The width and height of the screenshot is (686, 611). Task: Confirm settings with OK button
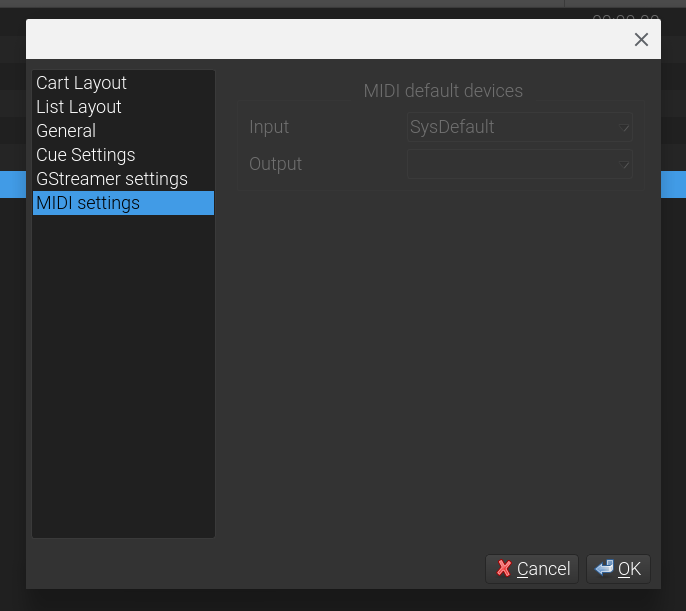coord(618,569)
